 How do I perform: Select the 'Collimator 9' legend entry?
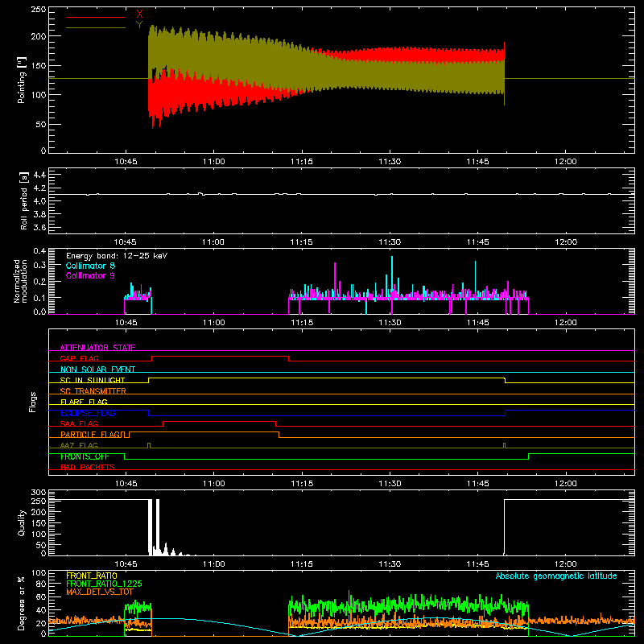click(90, 275)
